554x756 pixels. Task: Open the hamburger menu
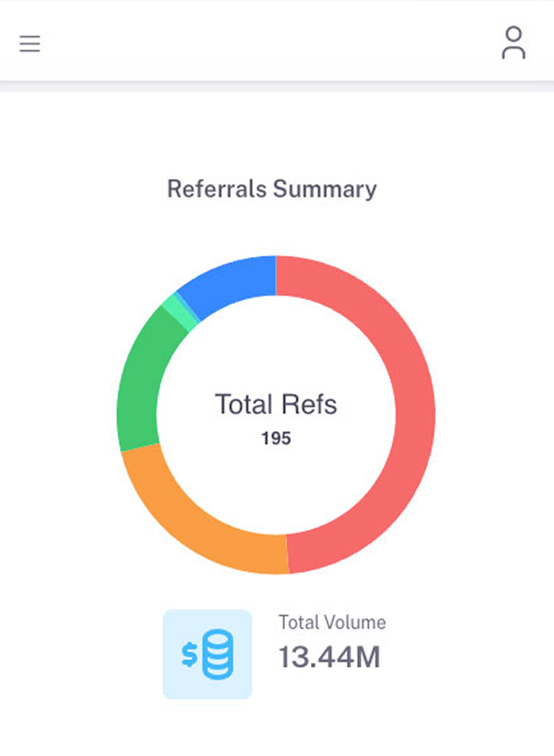pos(30,44)
